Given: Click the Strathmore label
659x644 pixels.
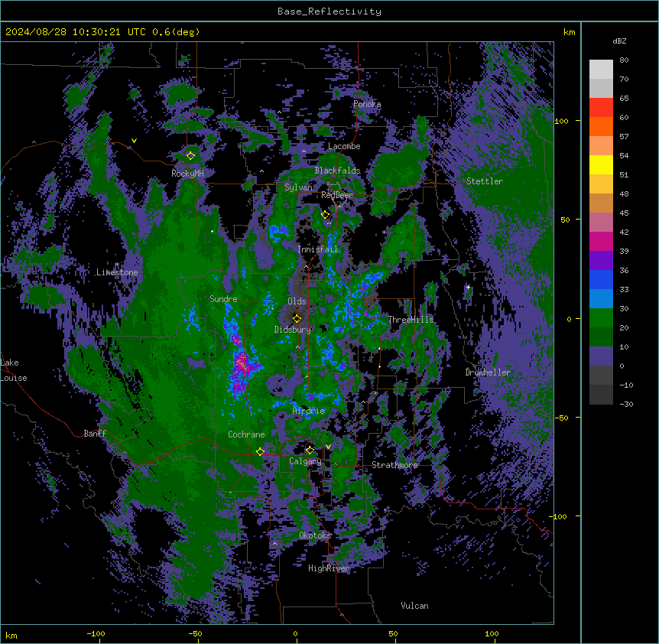Looking at the screenshot, I should (394, 465).
